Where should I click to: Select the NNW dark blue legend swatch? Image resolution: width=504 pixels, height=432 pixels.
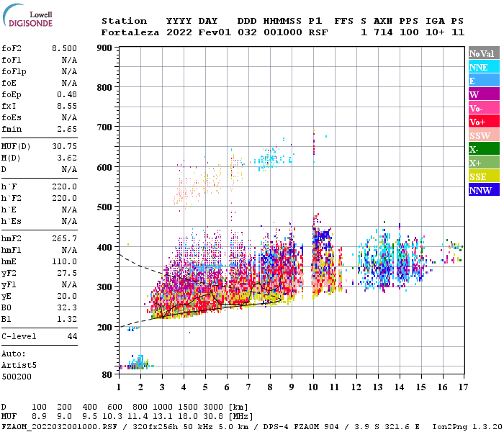pyautogui.click(x=484, y=190)
